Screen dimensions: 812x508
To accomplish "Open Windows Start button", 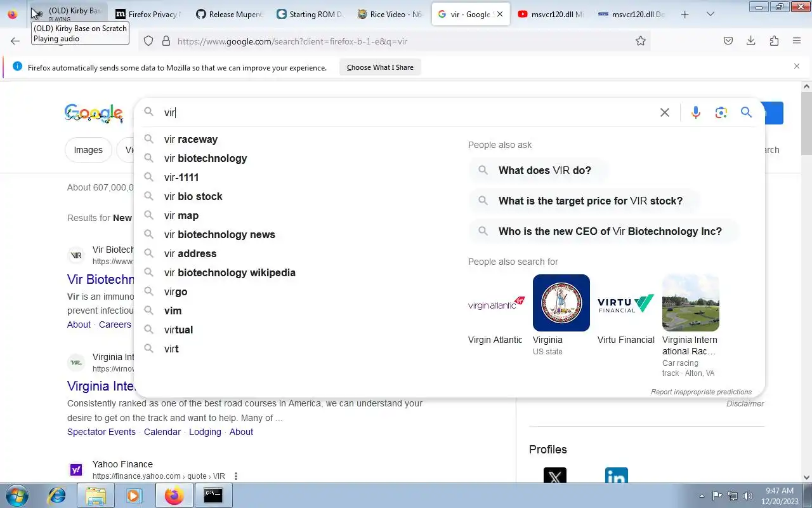I will (16, 495).
